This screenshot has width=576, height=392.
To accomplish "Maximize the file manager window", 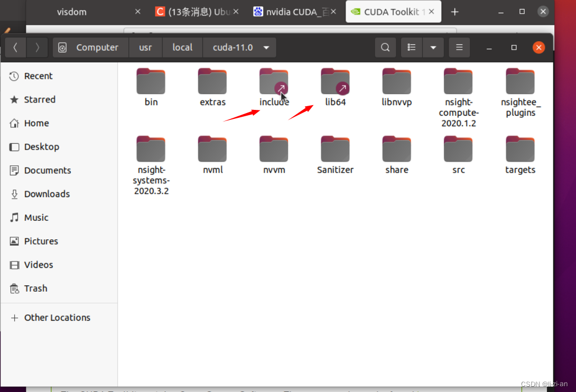I will [x=514, y=48].
